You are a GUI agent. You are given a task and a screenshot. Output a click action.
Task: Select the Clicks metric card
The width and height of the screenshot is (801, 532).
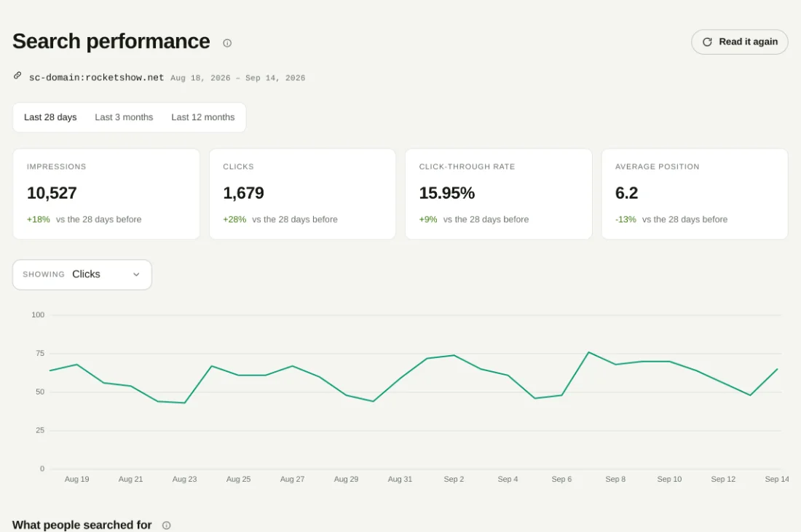click(302, 194)
